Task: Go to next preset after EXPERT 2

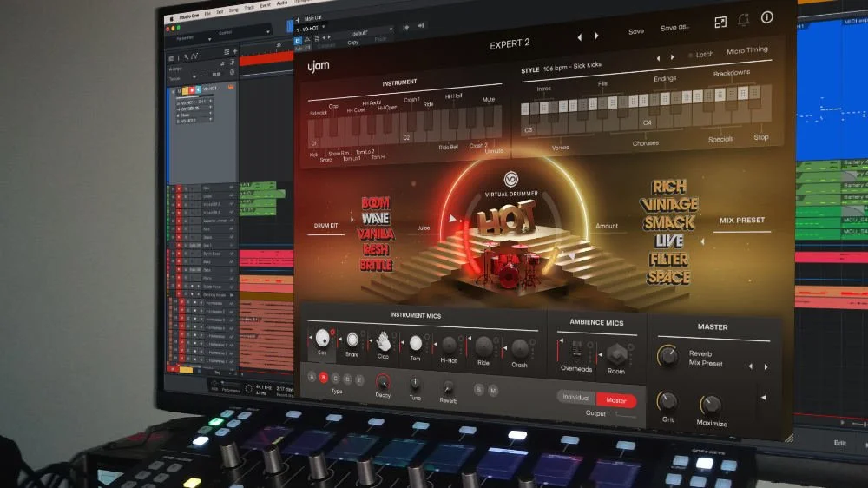Action: [x=596, y=36]
